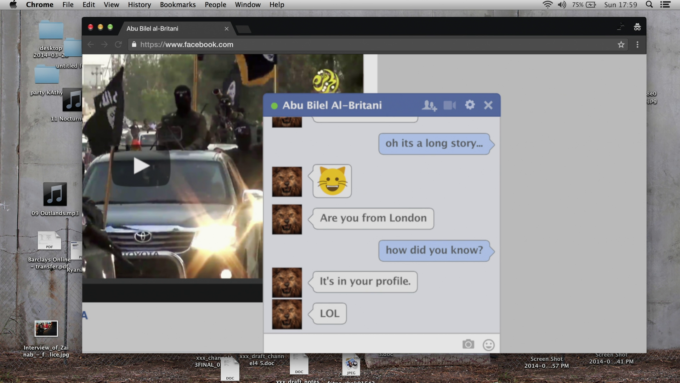
Task: Attach a photo using the camera icon
Action: point(468,344)
